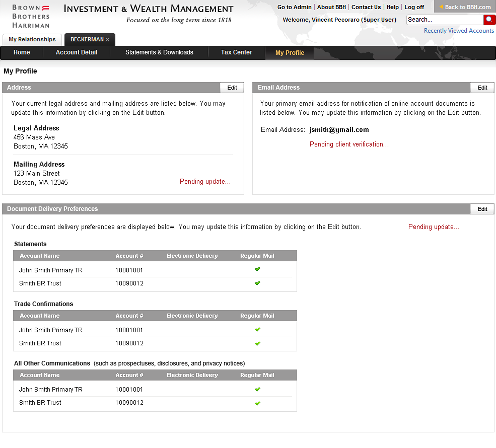
Task: Click the Brown Brothers Harriman logo
Action: (31, 16)
